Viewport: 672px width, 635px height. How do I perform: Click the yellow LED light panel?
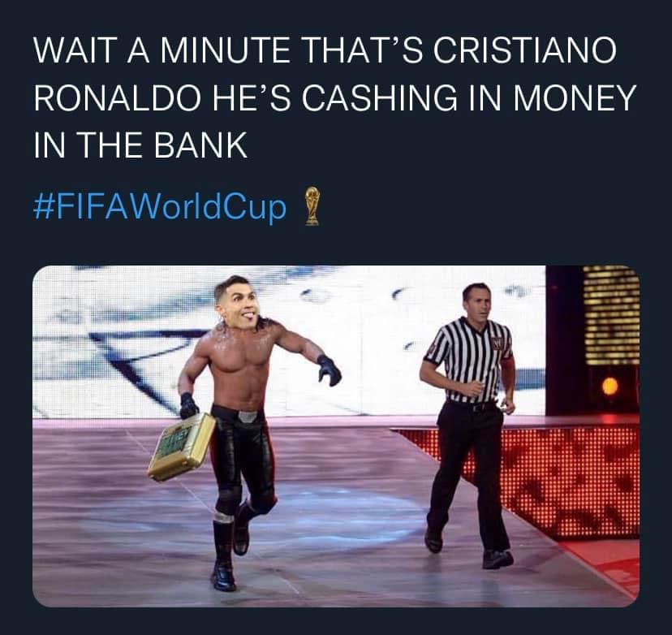tap(611, 315)
